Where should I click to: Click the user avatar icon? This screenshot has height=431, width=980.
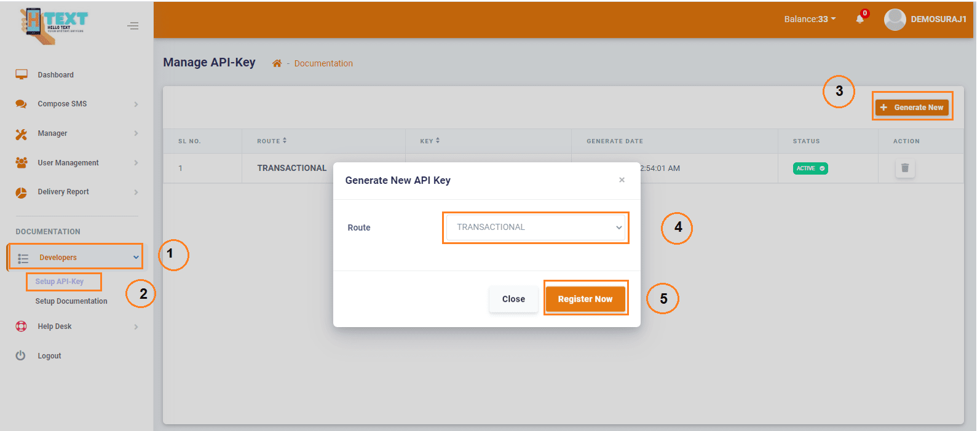(895, 19)
